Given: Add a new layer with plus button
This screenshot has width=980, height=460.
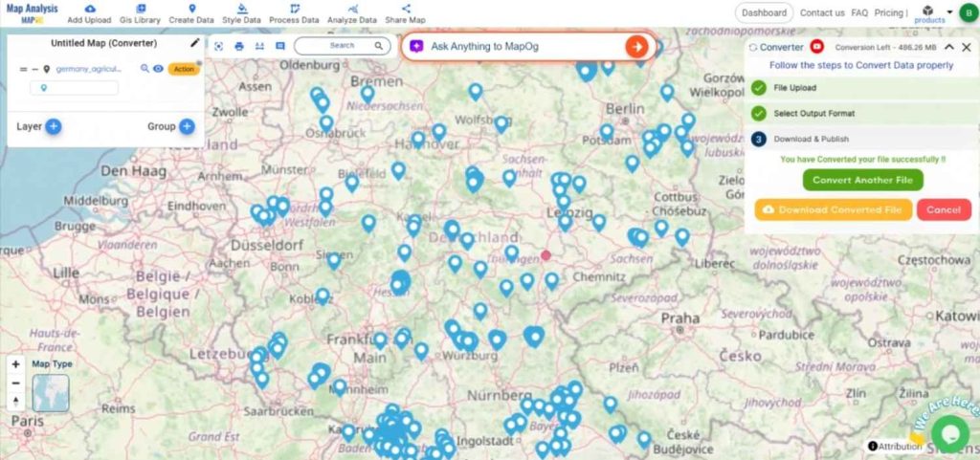Looking at the screenshot, I should [x=54, y=126].
